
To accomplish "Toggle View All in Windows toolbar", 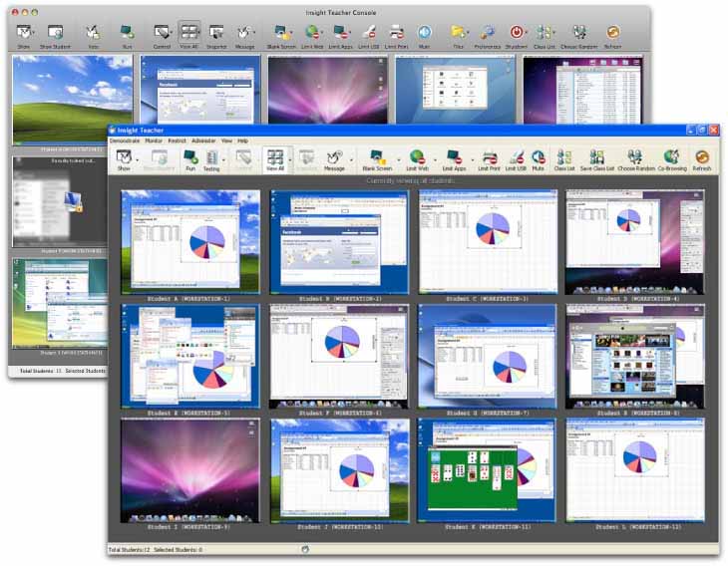I will click(275, 159).
